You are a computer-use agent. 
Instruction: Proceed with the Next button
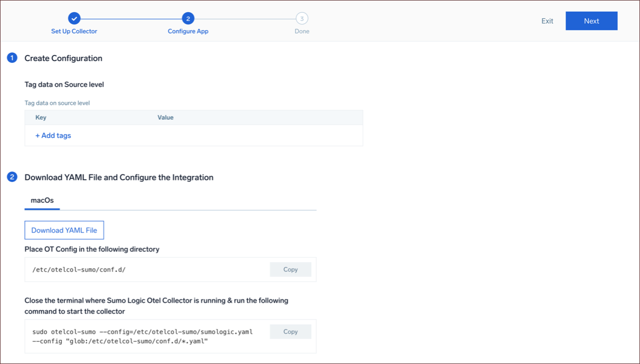(591, 21)
